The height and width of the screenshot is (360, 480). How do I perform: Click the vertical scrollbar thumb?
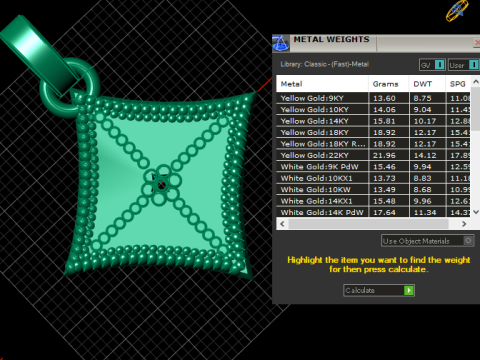coord(476,109)
